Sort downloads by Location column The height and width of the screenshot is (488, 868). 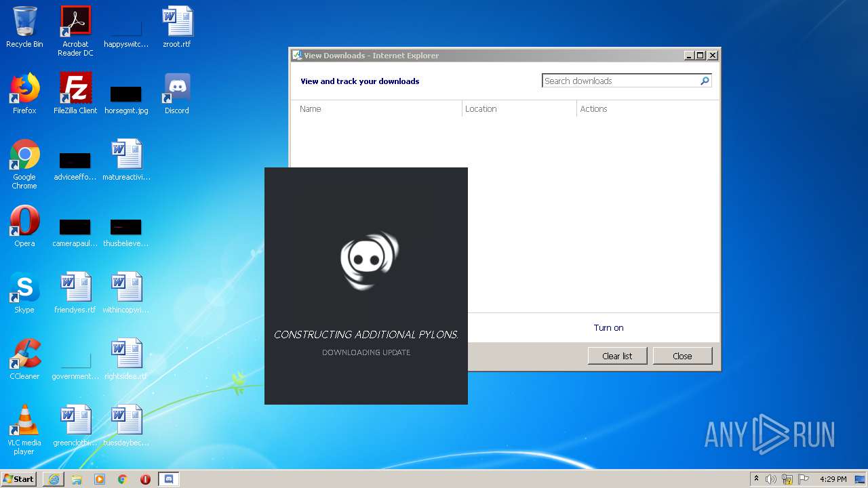[519, 108]
